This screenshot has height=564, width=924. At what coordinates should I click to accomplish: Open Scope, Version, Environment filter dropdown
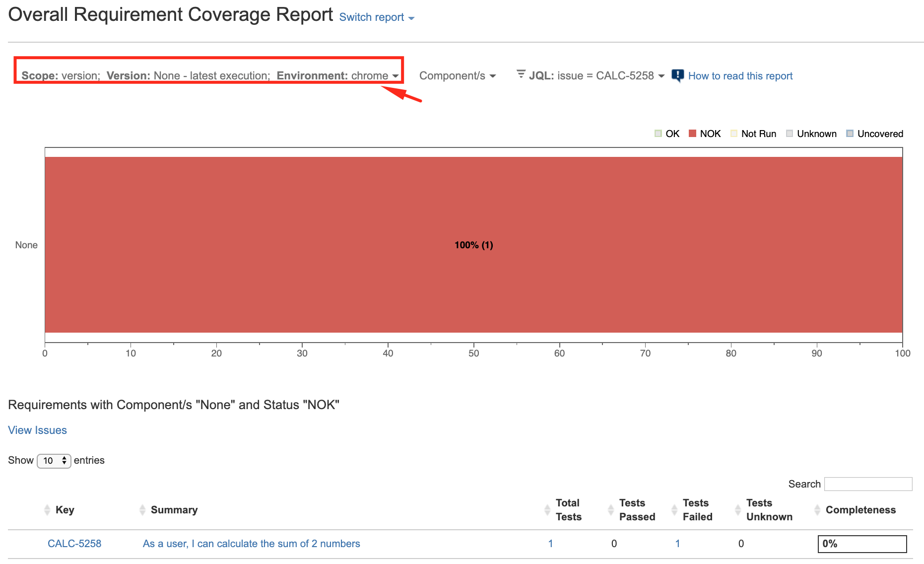click(210, 75)
